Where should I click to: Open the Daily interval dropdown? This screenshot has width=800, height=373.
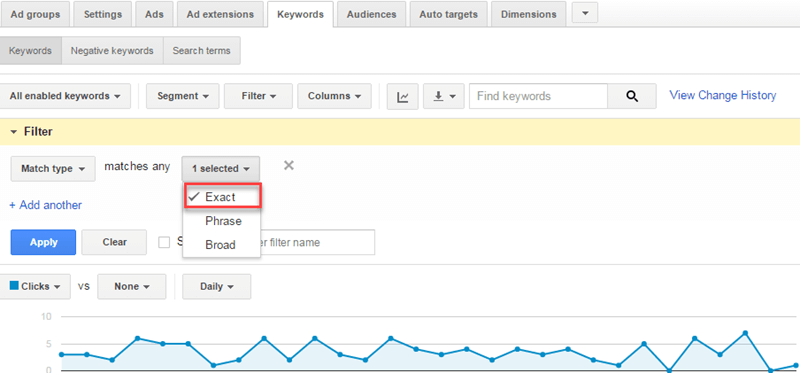pyautogui.click(x=216, y=286)
